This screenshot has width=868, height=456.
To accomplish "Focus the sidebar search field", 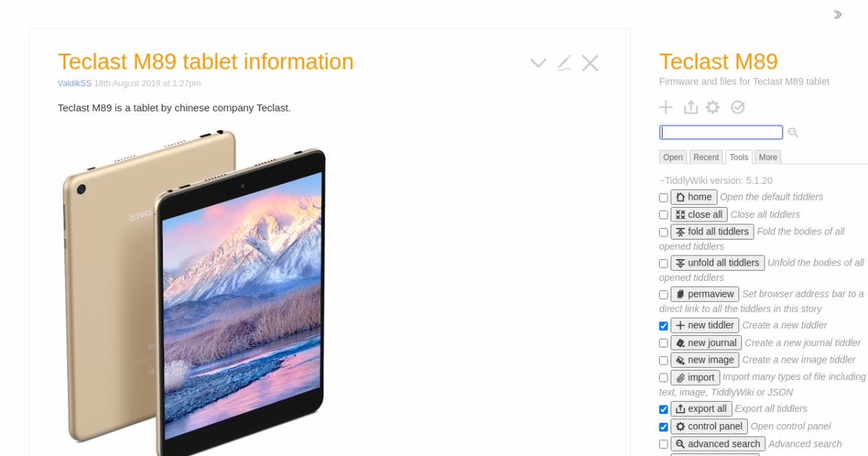I will coord(721,132).
